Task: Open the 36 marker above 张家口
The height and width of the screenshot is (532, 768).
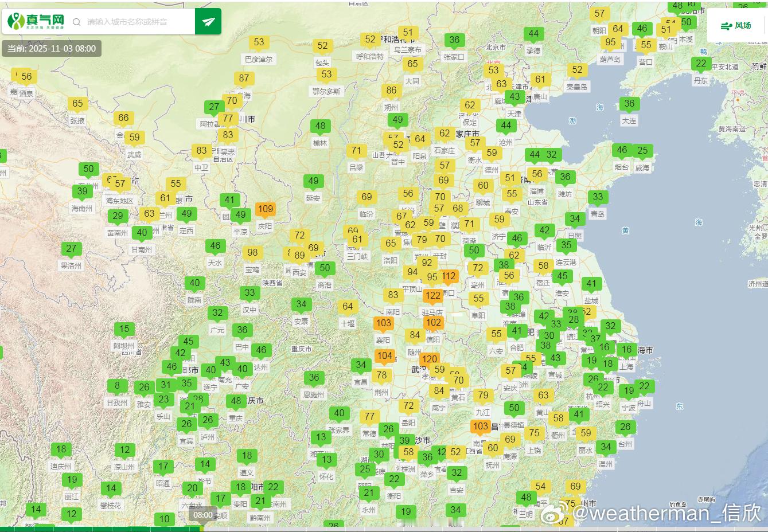Action: 454,40
